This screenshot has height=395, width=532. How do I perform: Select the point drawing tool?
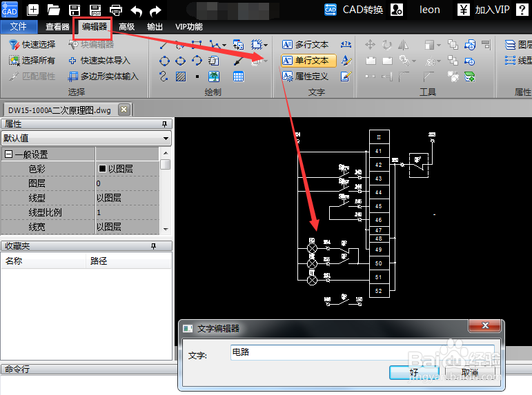[x=197, y=77]
